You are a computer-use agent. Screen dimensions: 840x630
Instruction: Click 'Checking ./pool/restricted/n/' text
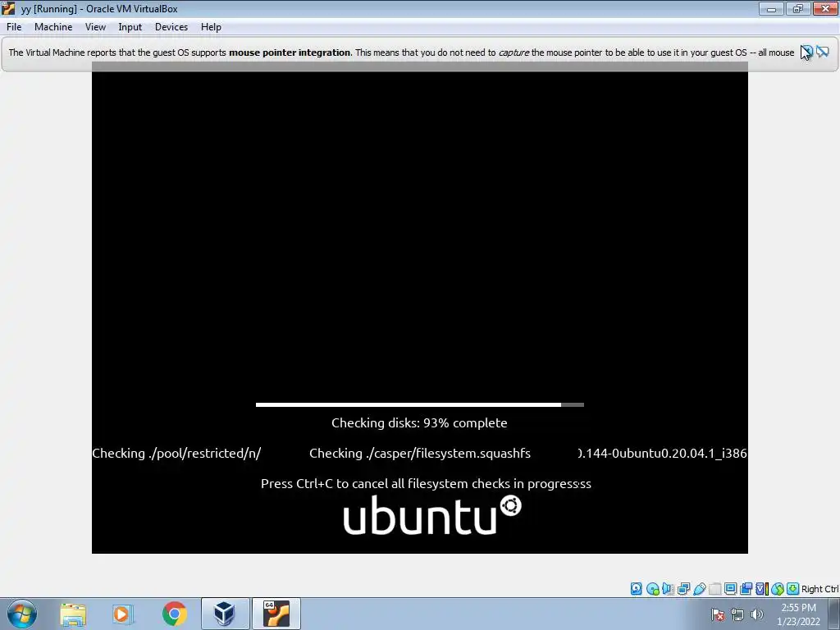176,453
